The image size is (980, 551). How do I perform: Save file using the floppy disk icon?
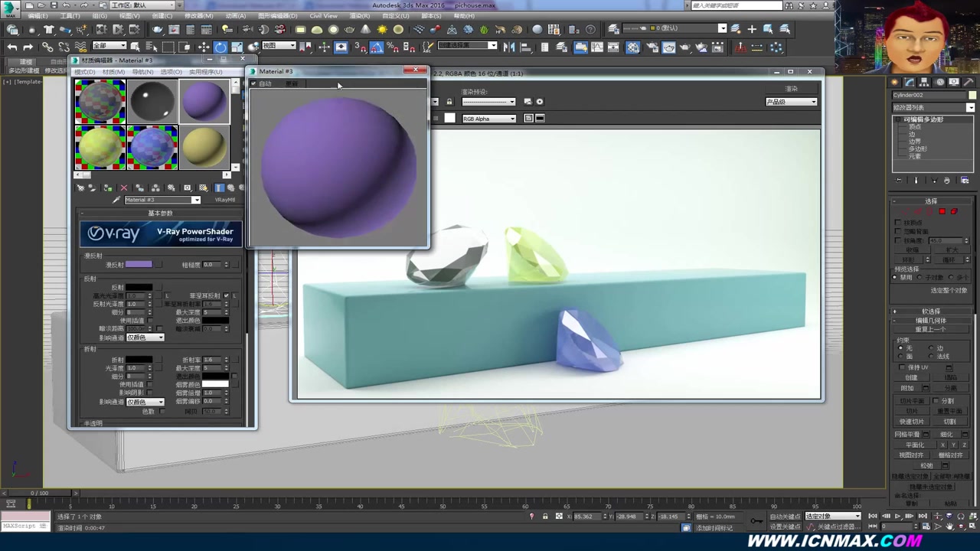(x=54, y=5)
